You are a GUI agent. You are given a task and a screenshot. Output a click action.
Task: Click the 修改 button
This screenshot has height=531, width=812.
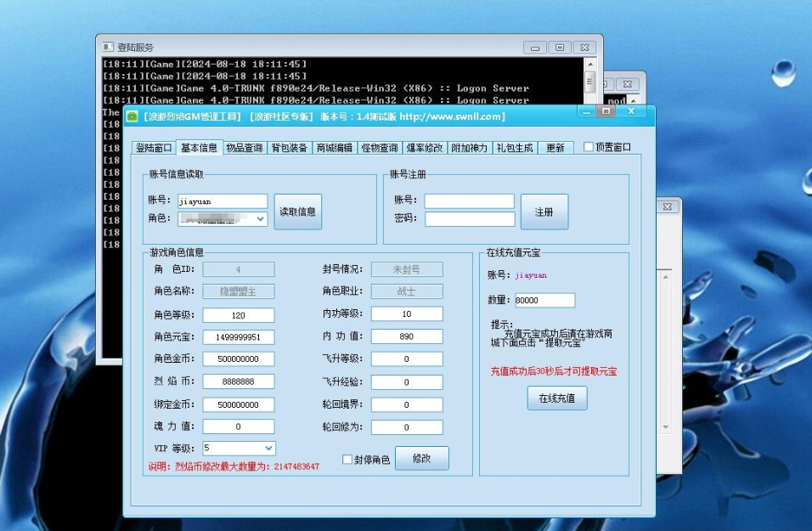421,458
